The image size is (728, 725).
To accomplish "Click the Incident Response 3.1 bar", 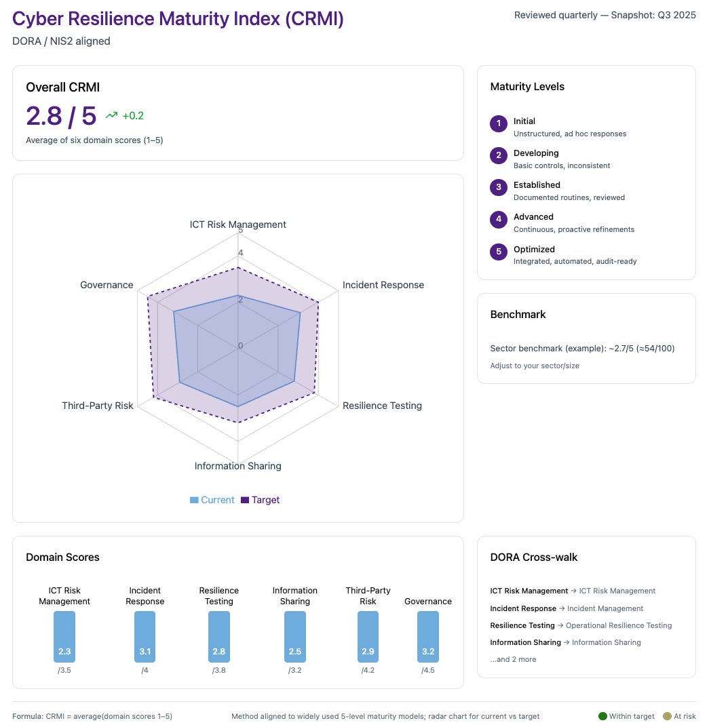I will pos(145,636).
